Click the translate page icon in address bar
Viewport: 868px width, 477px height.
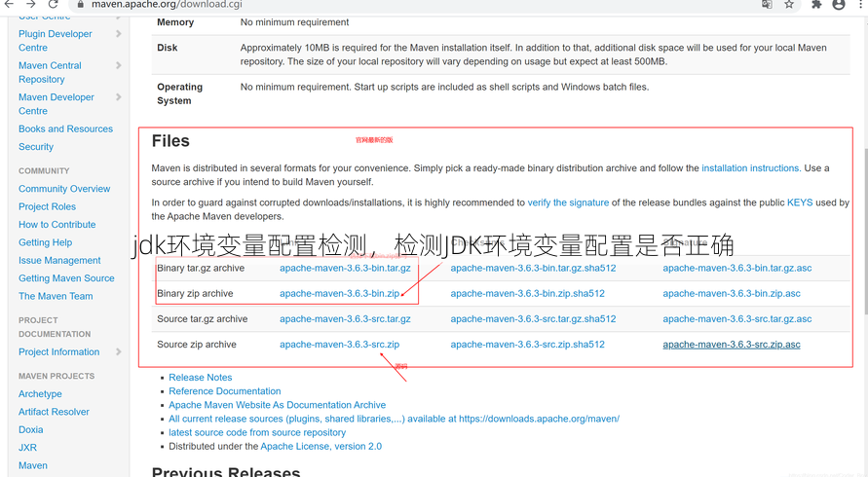767,5
